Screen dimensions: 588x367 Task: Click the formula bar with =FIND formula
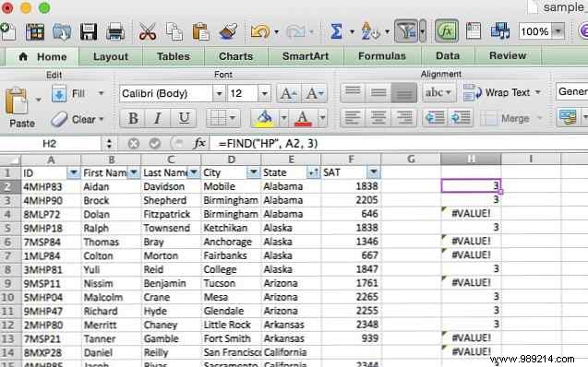click(398, 144)
